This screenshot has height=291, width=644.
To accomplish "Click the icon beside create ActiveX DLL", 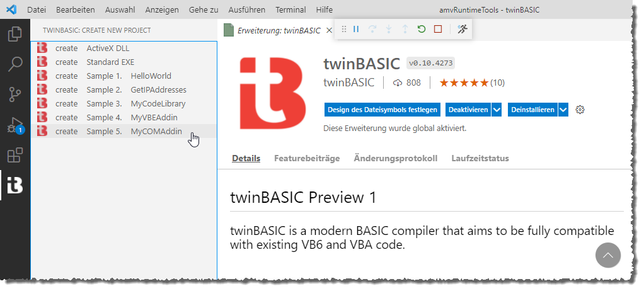I will tap(42, 48).
